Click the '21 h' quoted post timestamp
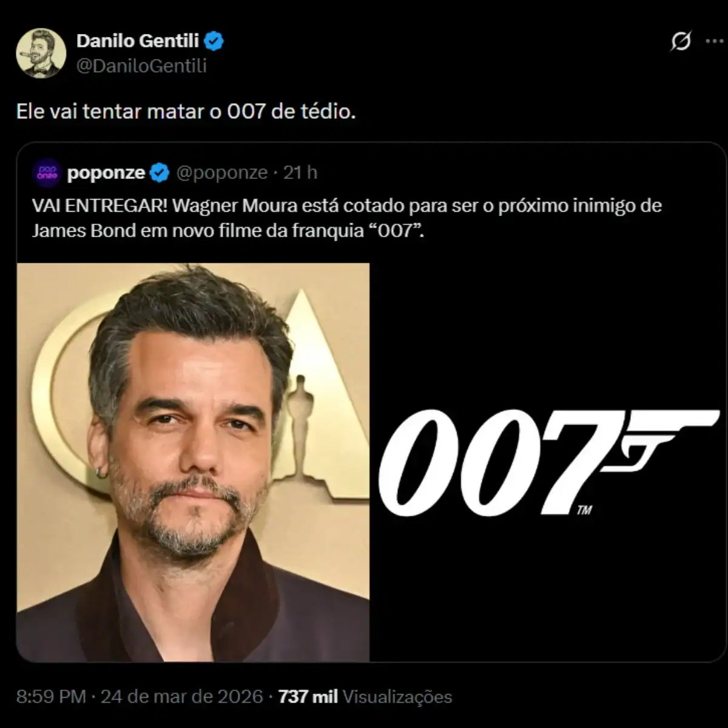The width and height of the screenshot is (728, 728). coord(300,173)
